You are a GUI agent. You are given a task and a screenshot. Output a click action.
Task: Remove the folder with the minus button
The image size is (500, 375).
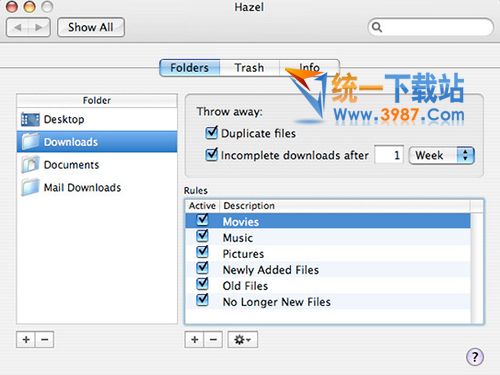pyautogui.click(x=44, y=340)
